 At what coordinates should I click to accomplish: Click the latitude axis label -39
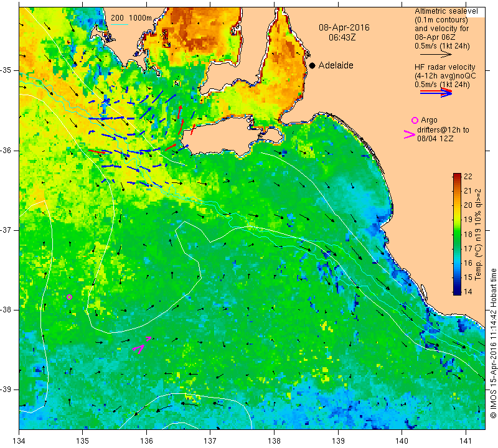tap(6, 390)
